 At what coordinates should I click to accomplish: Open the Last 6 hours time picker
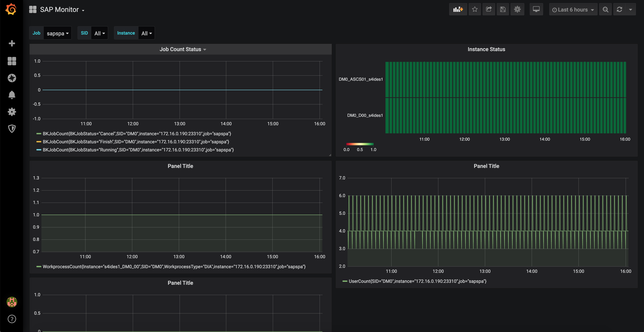(x=573, y=10)
